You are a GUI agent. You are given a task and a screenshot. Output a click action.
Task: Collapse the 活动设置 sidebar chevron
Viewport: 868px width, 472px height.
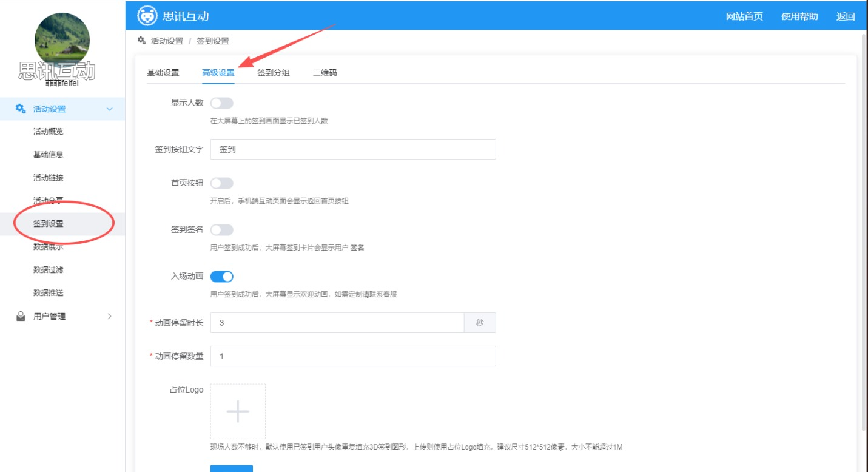click(110, 109)
